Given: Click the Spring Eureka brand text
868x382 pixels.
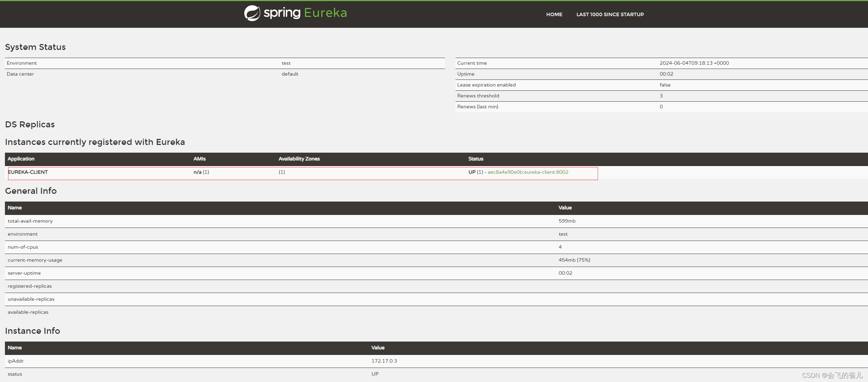Looking at the screenshot, I should pos(305,13).
